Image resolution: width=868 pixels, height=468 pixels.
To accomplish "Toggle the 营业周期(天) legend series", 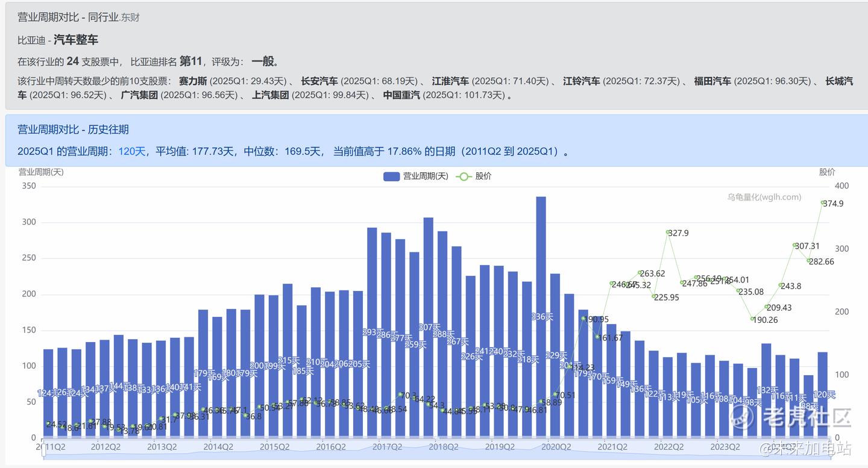I will coord(416,176).
